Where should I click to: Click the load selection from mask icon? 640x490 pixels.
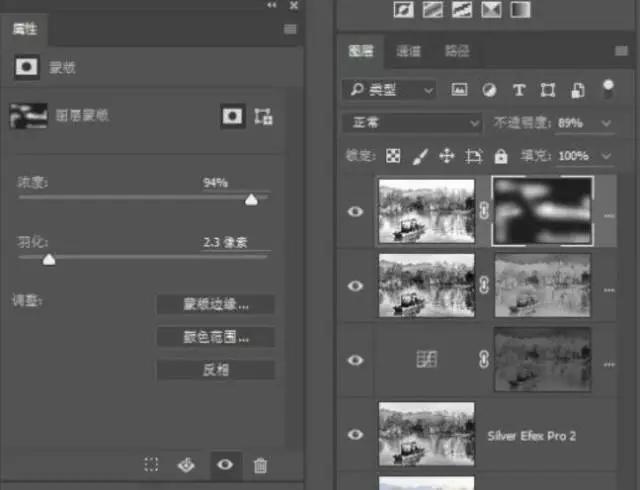click(151, 464)
